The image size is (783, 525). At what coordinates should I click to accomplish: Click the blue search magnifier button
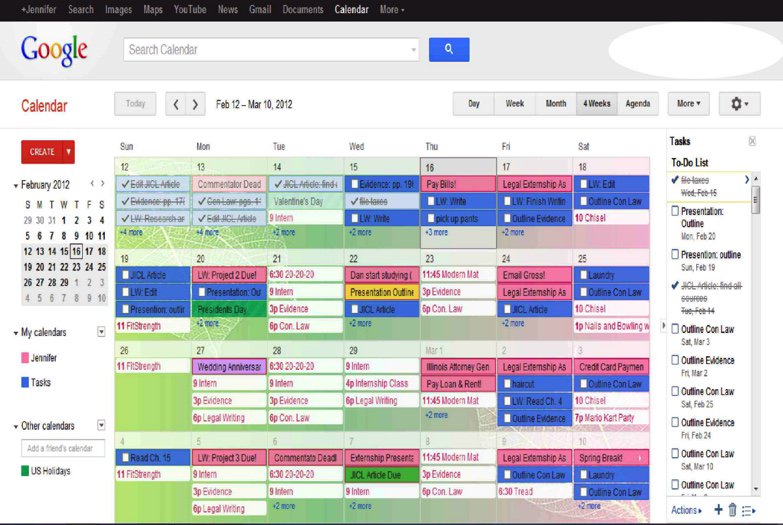(x=448, y=49)
